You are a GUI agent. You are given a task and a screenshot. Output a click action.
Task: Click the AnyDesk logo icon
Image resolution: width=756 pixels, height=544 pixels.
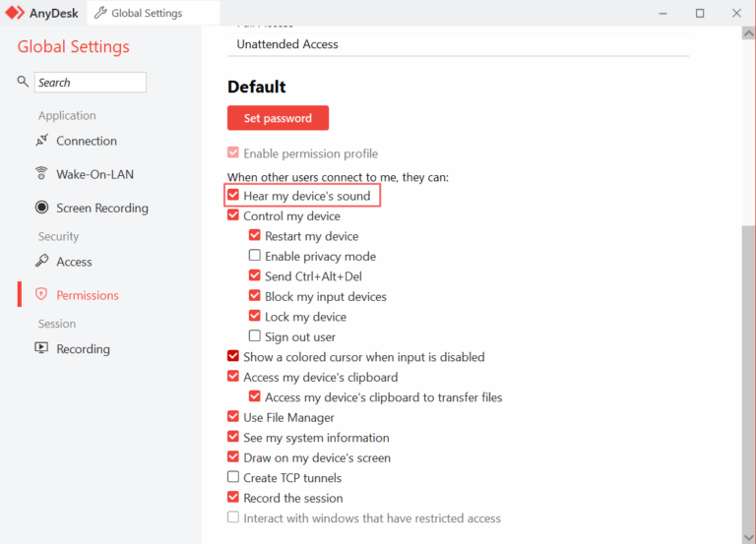15,13
